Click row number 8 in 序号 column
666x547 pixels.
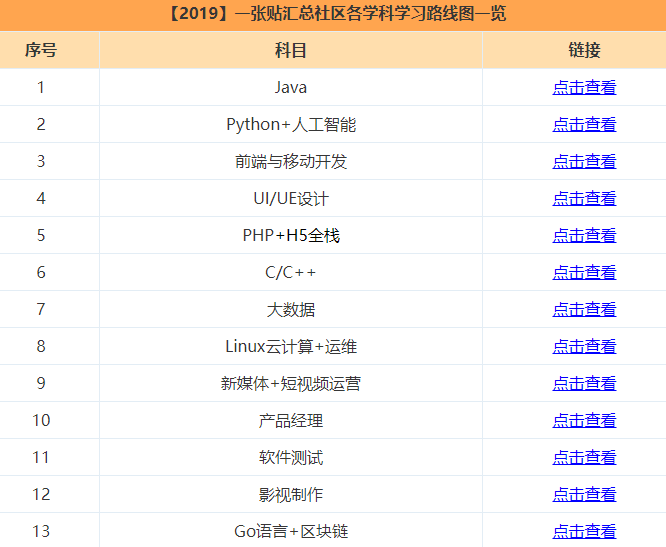(x=41, y=346)
